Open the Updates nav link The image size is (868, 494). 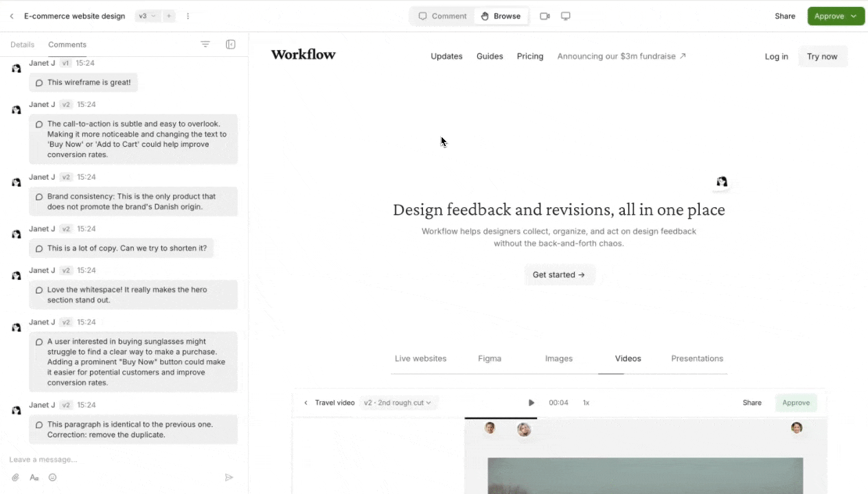point(446,56)
